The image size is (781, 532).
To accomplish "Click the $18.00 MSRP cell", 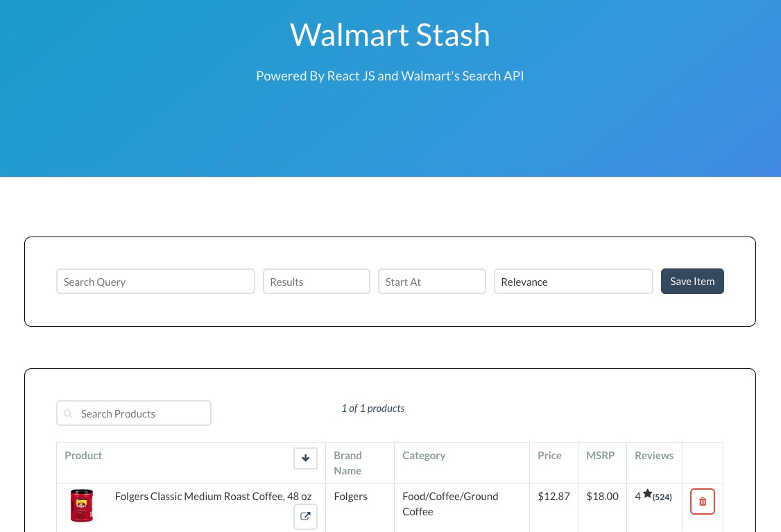I will pyautogui.click(x=602, y=496).
